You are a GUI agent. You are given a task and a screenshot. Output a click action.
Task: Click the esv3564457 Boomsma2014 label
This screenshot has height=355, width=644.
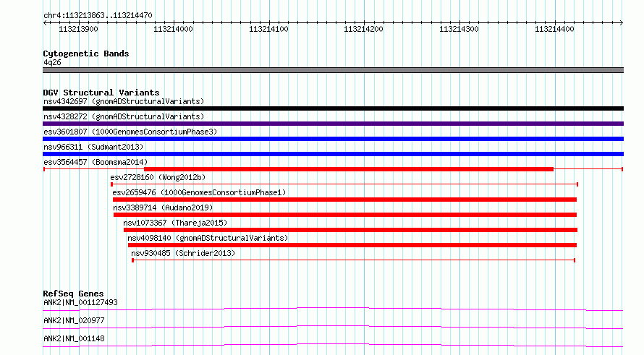coord(96,162)
